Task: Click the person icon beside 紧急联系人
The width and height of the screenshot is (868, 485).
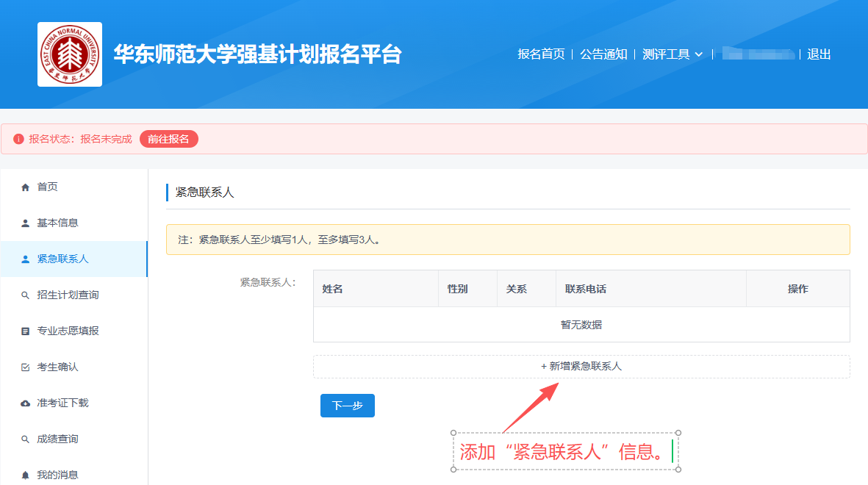Action: pyautogui.click(x=26, y=259)
